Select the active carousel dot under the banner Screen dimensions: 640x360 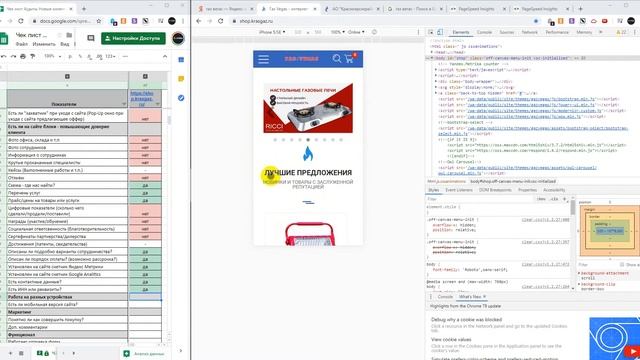coord(308,140)
